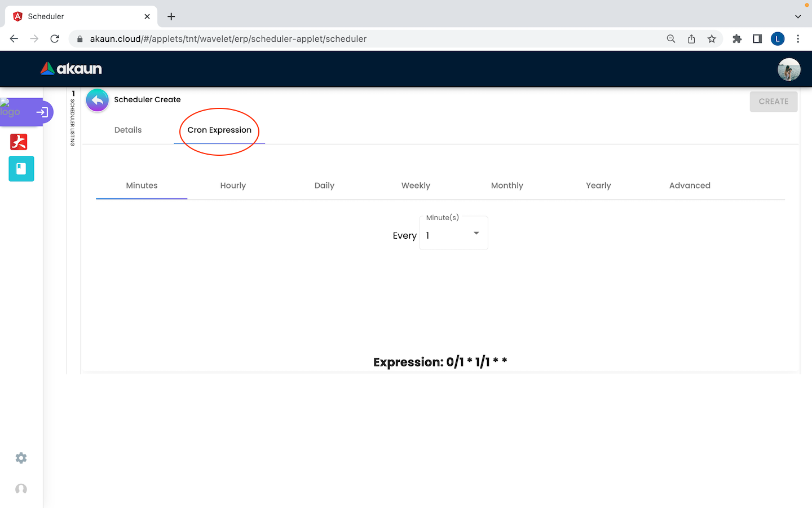
Task: Go back in browser history
Action: pos(14,39)
